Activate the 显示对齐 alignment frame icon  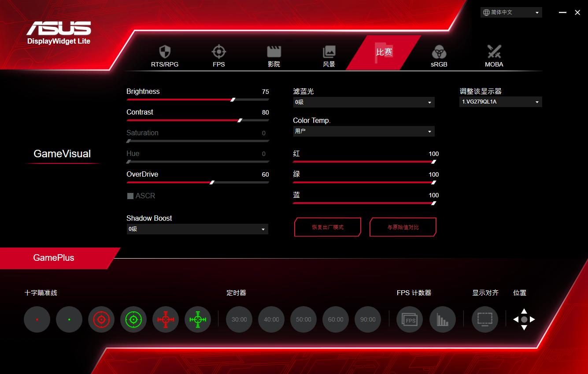484,319
